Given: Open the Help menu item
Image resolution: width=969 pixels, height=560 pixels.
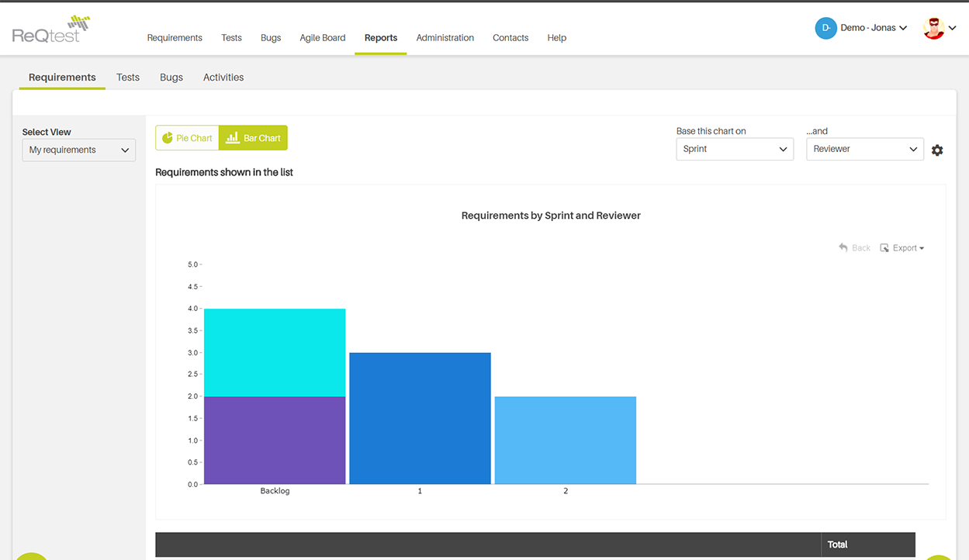Looking at the screenshot, I should coord(556,38).
